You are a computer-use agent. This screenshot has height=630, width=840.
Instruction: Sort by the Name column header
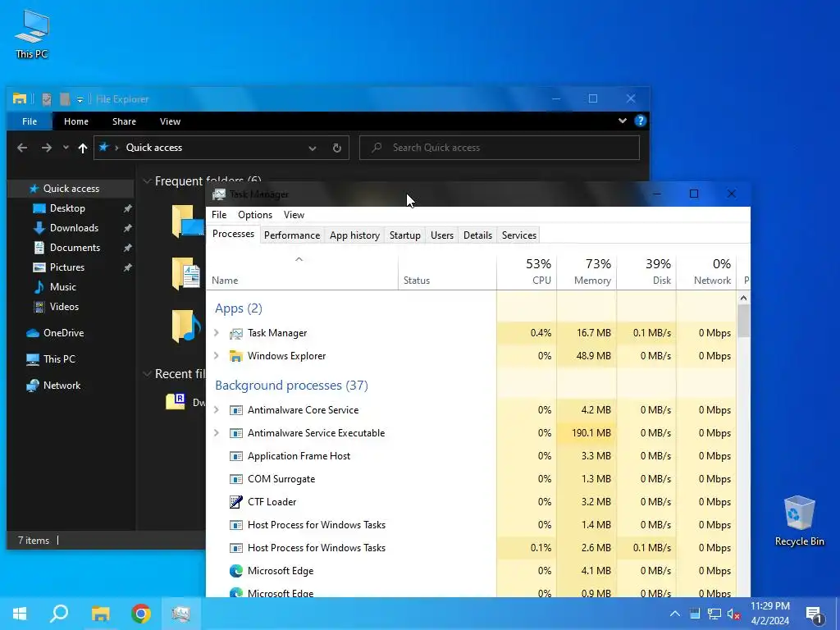302,271
